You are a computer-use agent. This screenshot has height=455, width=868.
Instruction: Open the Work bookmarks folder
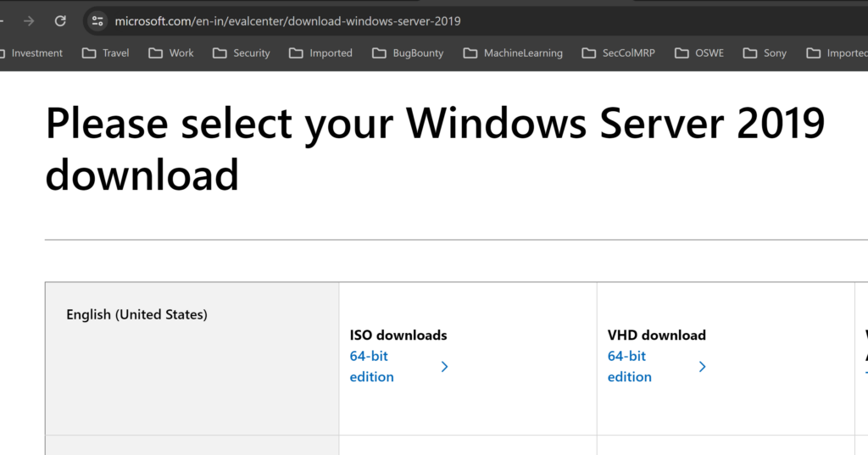click(171, 53)
